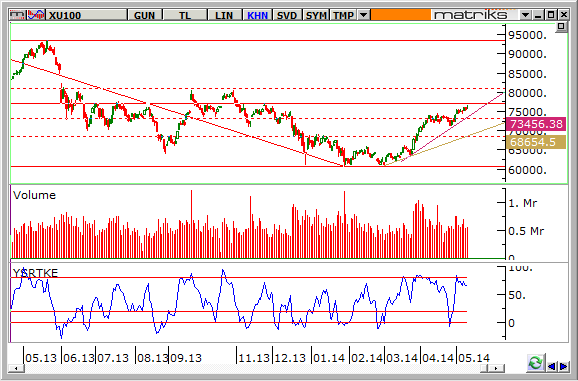Viewport: 578px width, 381px height.
Task: Open the chart indicator wave icon
Action: [35, 15]
